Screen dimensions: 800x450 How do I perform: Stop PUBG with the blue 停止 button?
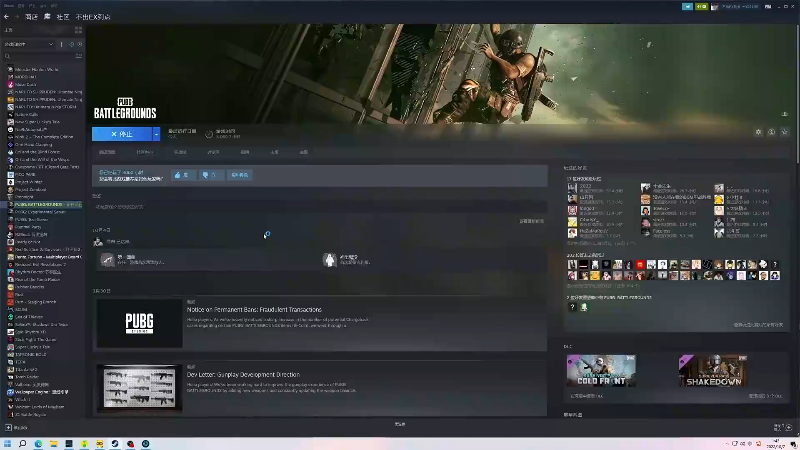point(122,134)
